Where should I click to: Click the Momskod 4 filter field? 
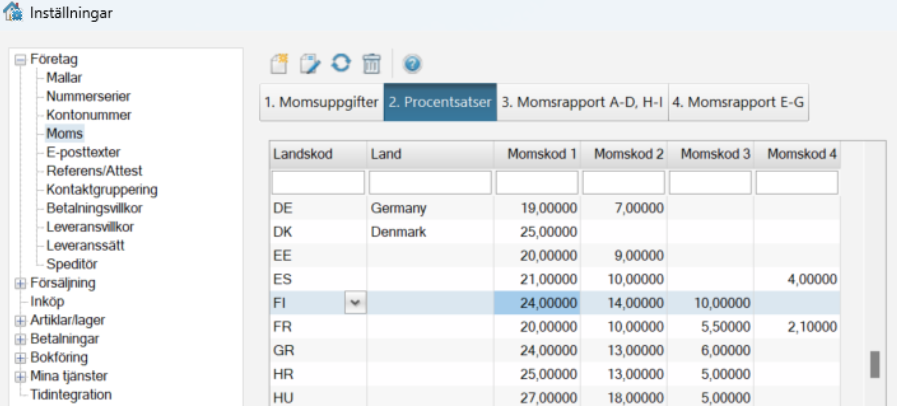(x=797, y=183)
